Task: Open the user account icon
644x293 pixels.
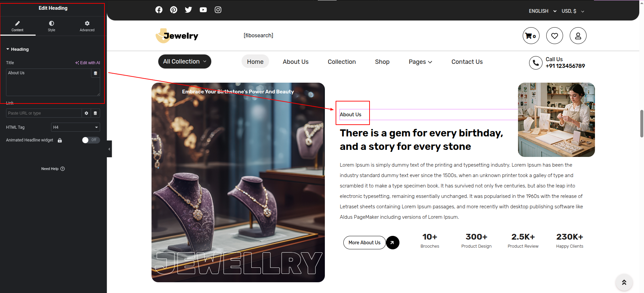Action: pos(578,36)
